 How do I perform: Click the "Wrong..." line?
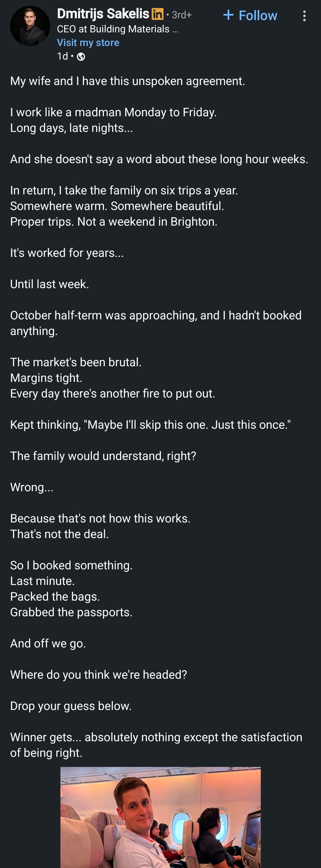pyautogui.click(x=32, y=487)
